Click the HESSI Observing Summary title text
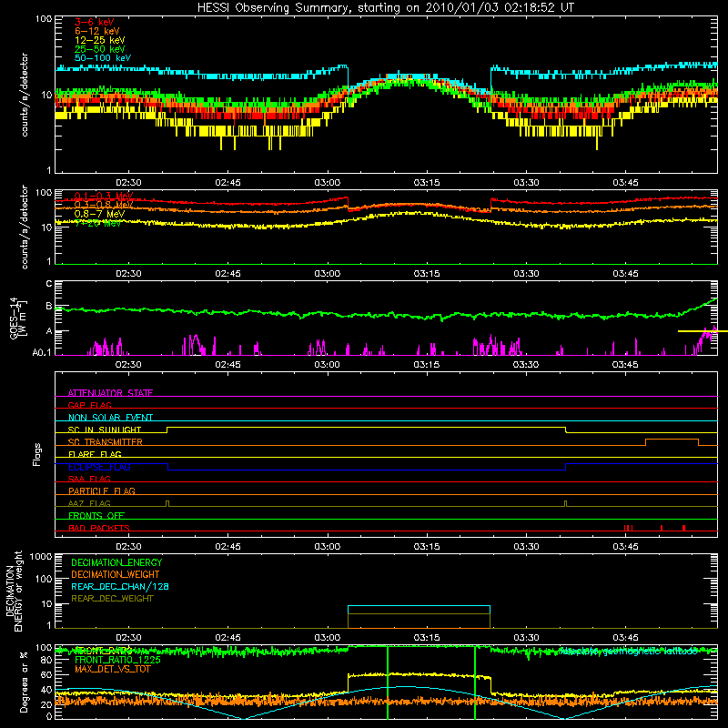 point(385,8)
